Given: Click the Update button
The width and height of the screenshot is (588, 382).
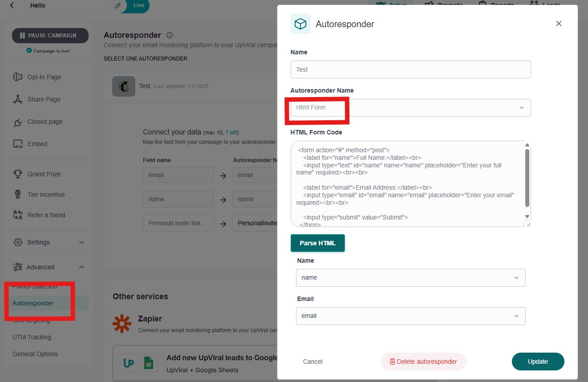Looking at the screenshot, I should 538,362.
